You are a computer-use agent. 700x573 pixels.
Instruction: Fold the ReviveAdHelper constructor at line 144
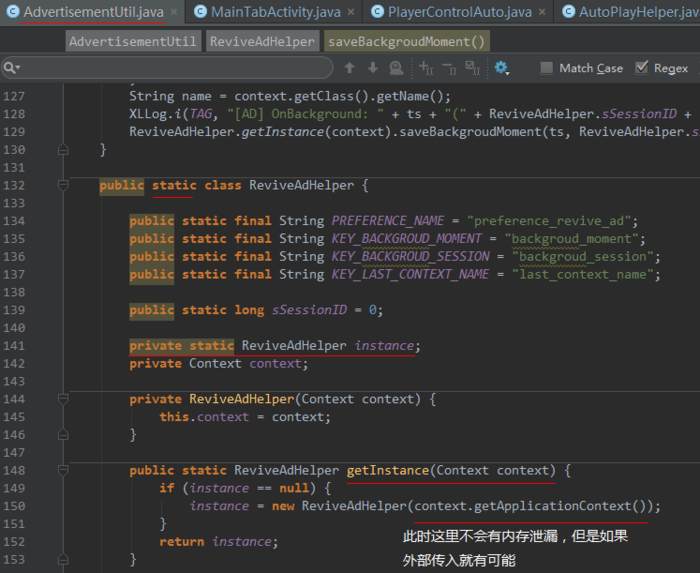(x=63, y=399)
